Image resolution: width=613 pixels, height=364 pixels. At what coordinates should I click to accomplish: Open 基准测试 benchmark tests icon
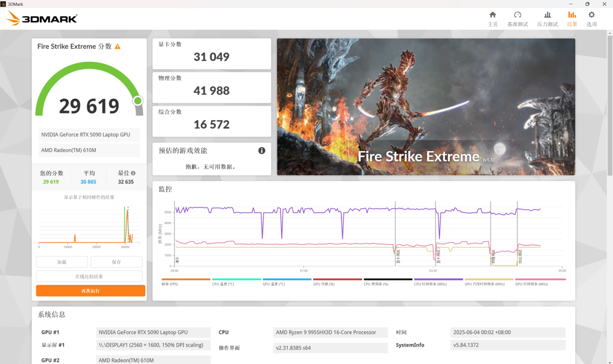(517, 19)
